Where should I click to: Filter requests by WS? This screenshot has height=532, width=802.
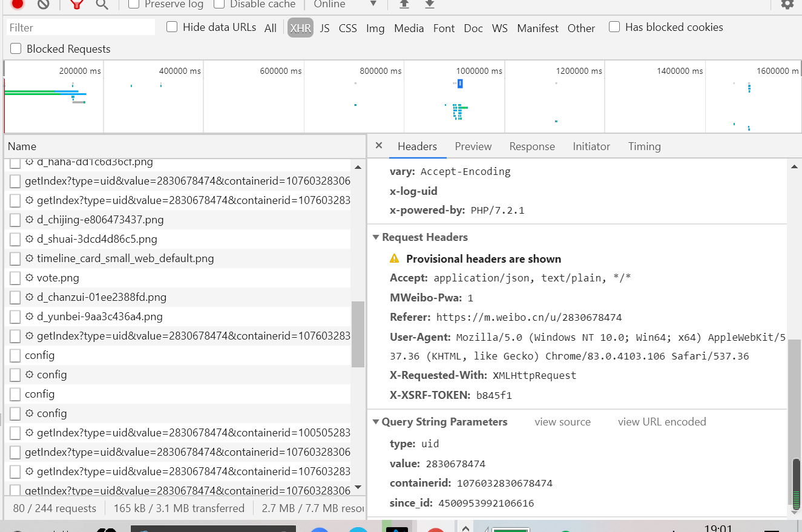(x=500, y=28)
